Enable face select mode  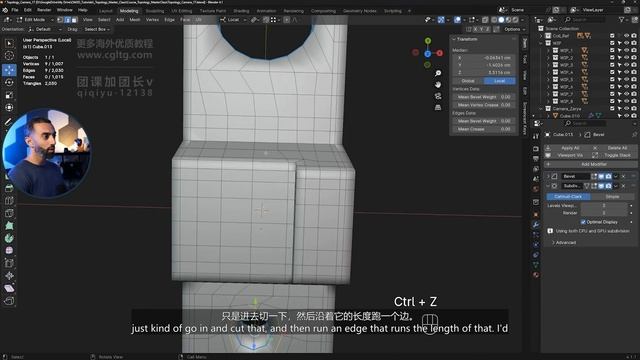(74, 20)
